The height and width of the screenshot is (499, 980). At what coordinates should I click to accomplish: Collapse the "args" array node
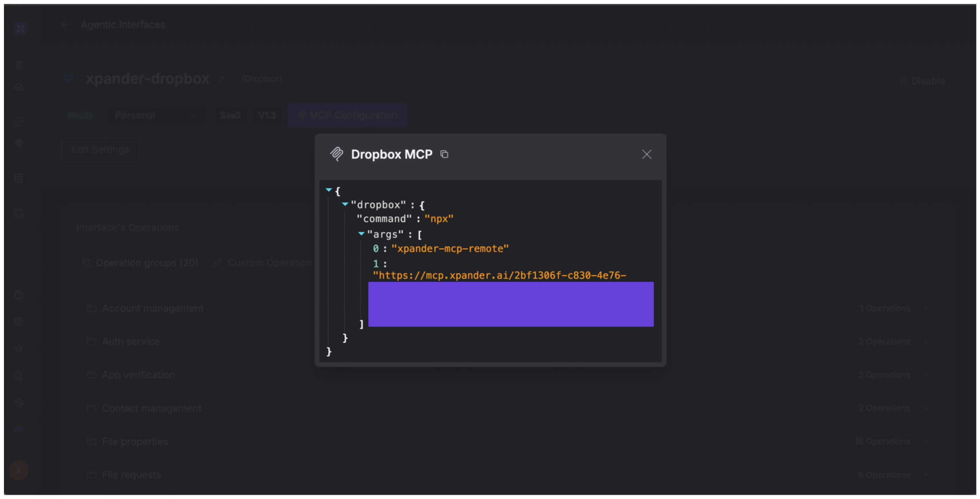pyautogui.click(x=361, y=234)
